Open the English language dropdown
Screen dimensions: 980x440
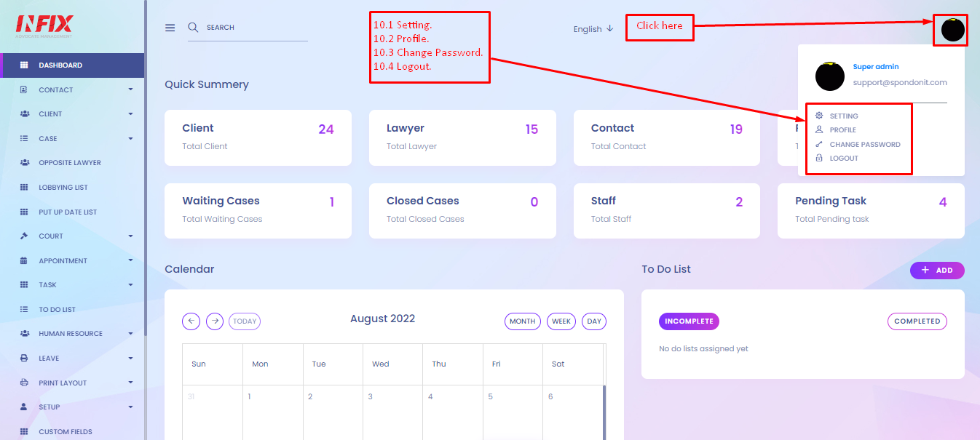[x=593, y=29]
